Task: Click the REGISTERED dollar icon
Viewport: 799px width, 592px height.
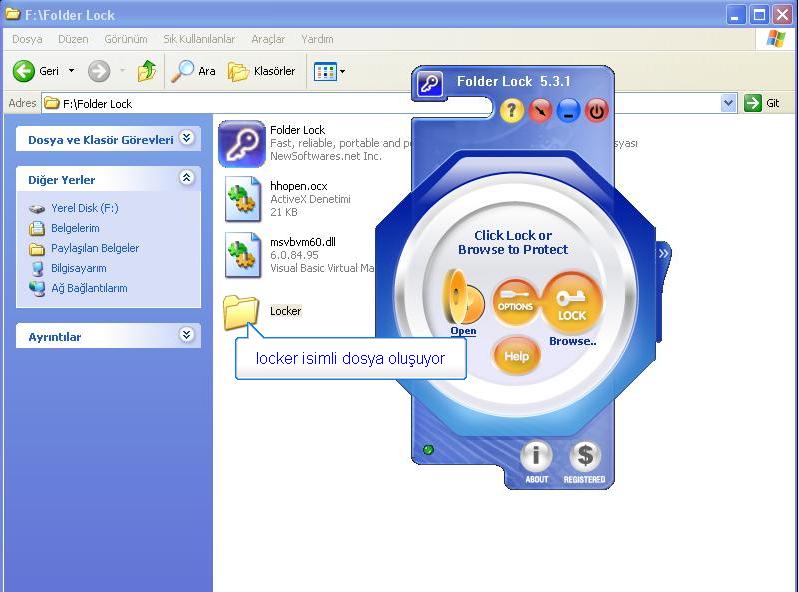Action: click(x=584, y=457)
